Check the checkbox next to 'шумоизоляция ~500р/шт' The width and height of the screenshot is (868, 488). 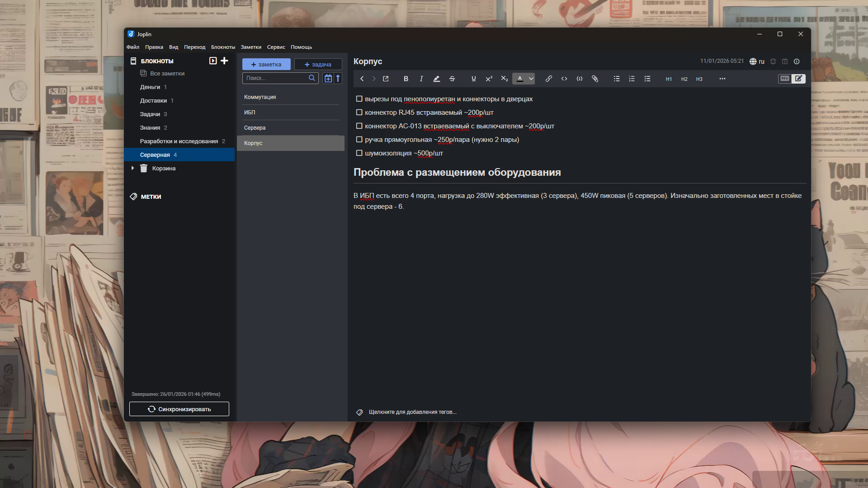coord(359,153)
